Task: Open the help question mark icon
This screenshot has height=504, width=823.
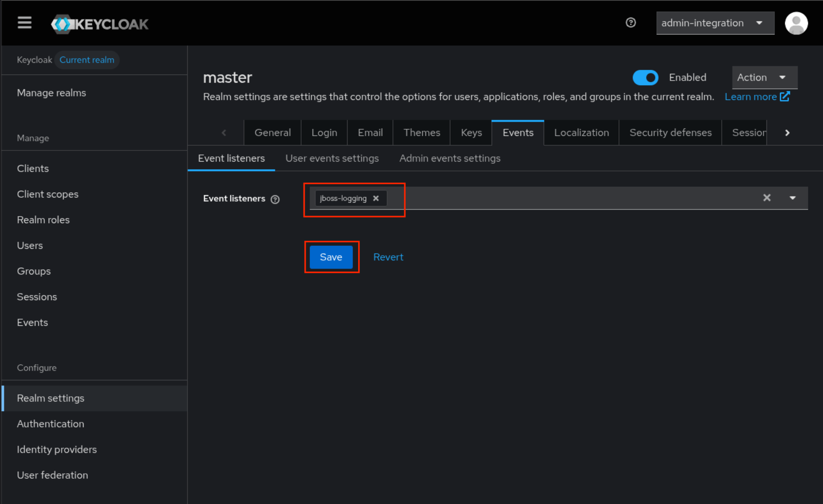Action: tap(630, 23)
